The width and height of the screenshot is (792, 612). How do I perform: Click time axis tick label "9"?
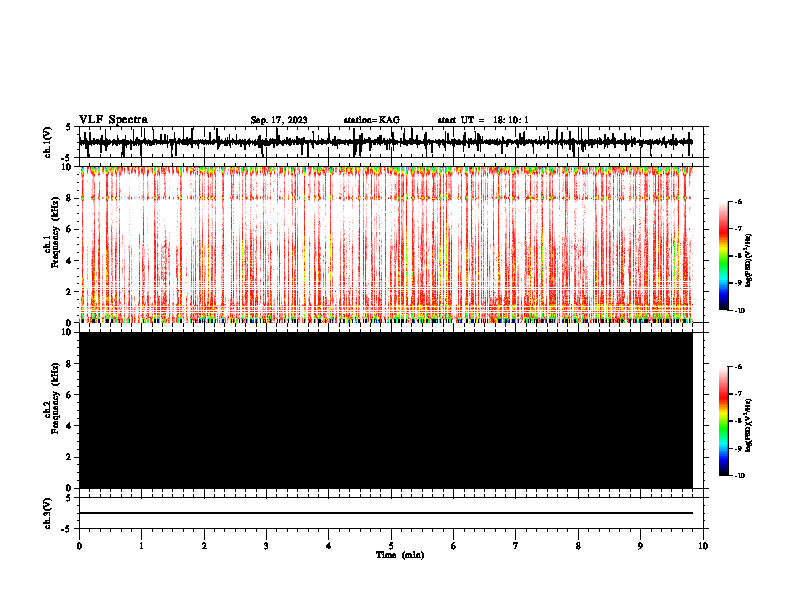(640, 546)
